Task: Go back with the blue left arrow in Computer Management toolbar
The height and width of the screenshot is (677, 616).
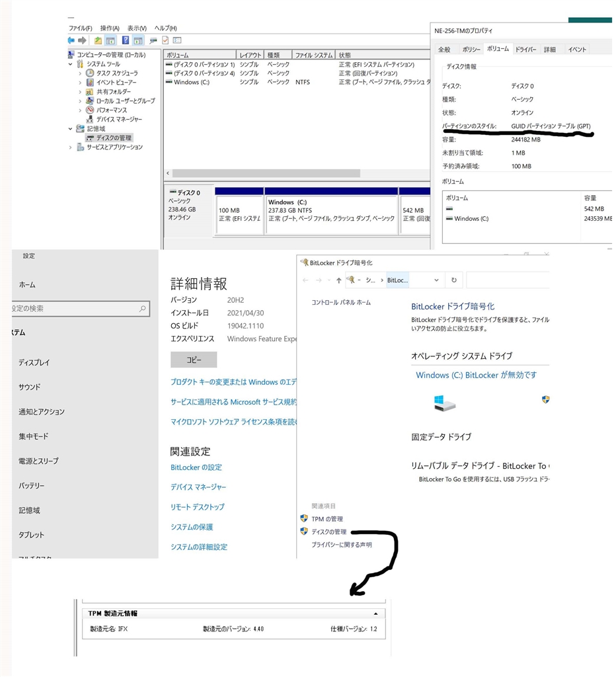Action: [x=71, y=40]
